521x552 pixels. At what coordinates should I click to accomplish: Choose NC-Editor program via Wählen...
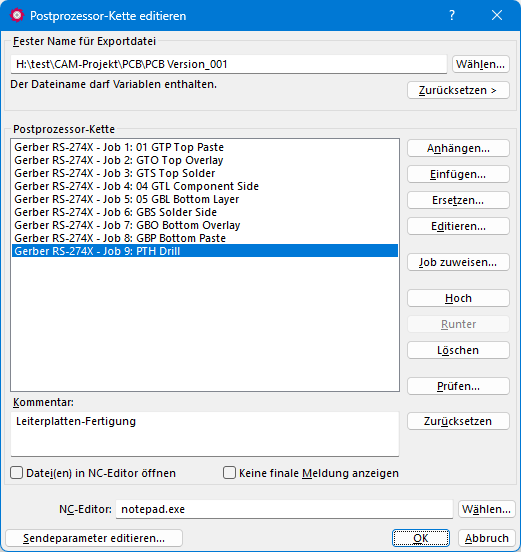(x=486, y=509)
